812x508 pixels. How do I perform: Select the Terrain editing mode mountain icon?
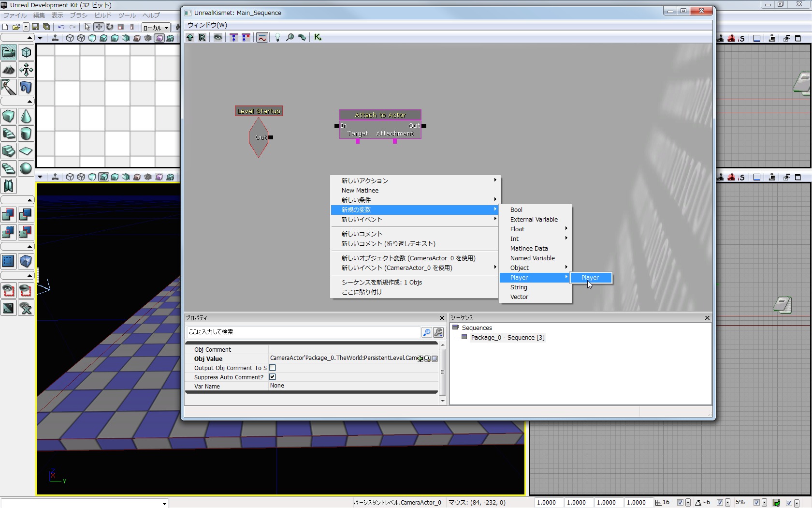8,70
